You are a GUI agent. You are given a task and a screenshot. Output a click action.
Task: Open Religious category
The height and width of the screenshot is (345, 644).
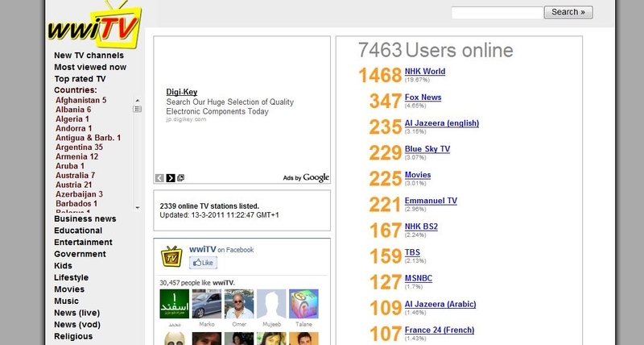73,336
